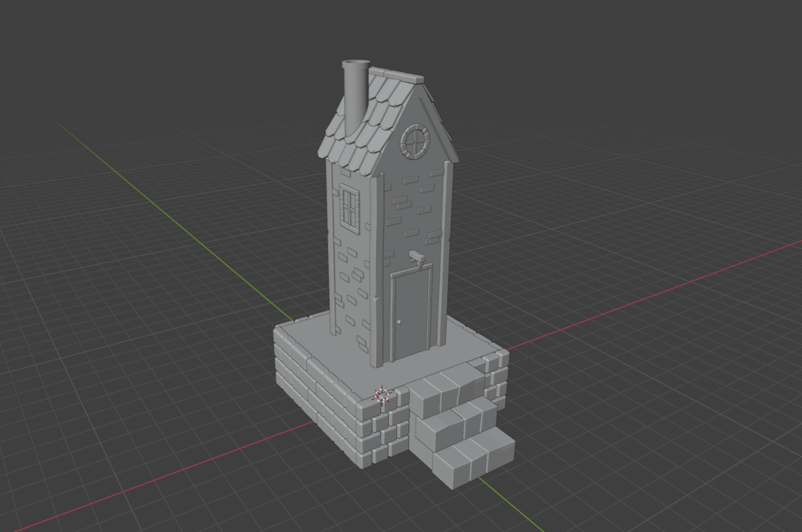Image resolution: width=802 pixels, height=532 pixels.
Task: Click the rectangular side window with panes
Action: click(349, 207)
